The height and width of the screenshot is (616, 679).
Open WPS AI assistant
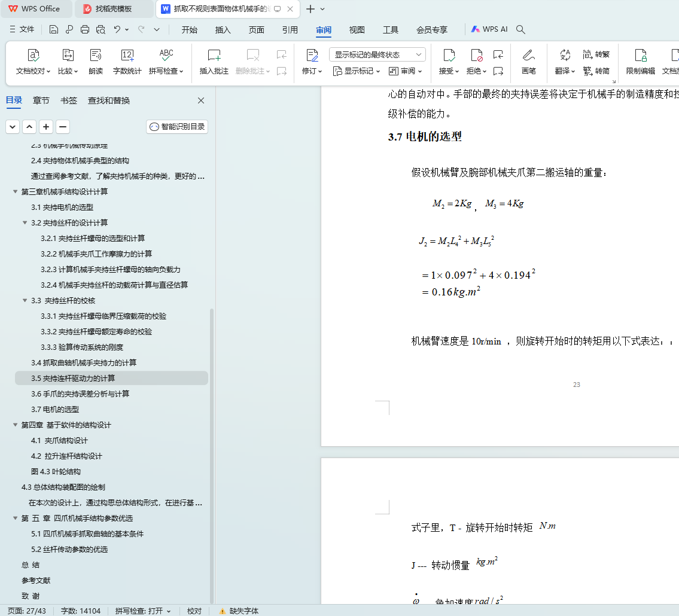point(489,29)
